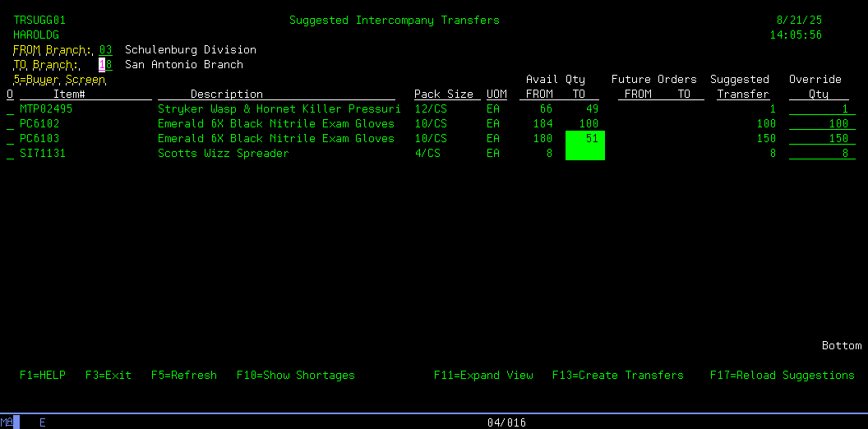Screen dimensions: 868x429
Task: Click option field for item SI71131
Action: pos(10,154)
